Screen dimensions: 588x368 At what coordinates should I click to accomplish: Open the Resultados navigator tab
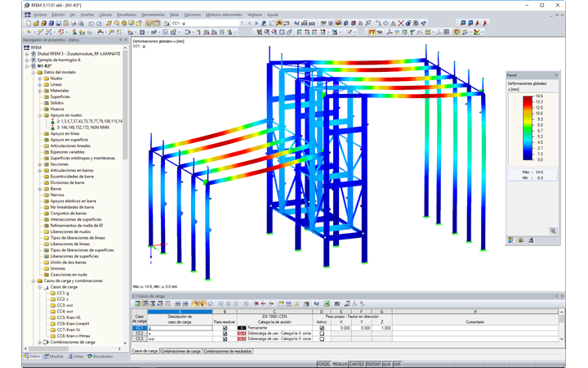tap(100, 357)
